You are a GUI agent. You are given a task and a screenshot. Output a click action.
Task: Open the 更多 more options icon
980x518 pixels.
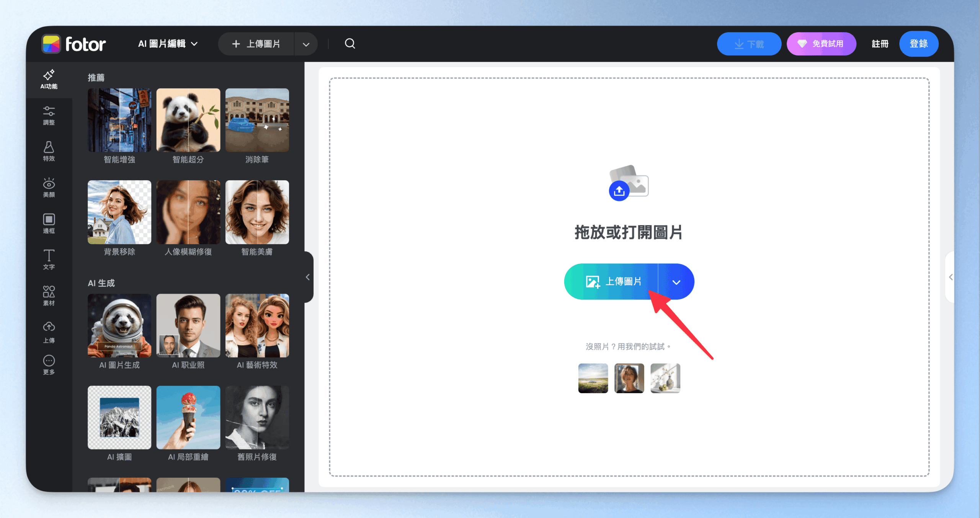click(x=49, y=365)
